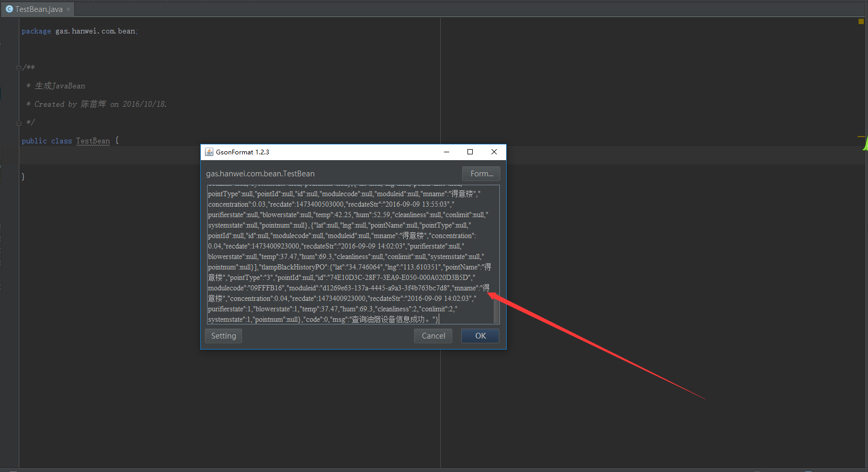Image resolution: width=868 pixels, height=472 pixels.
Task: Click the "package" keyword in the editor
Action: (37, 31)
